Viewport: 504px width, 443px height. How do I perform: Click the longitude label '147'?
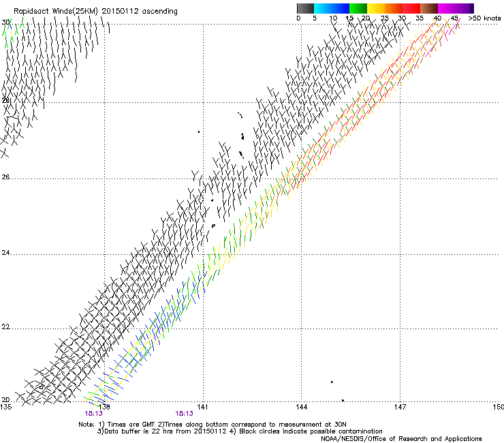pyautogui.click(x=400, y=407)
